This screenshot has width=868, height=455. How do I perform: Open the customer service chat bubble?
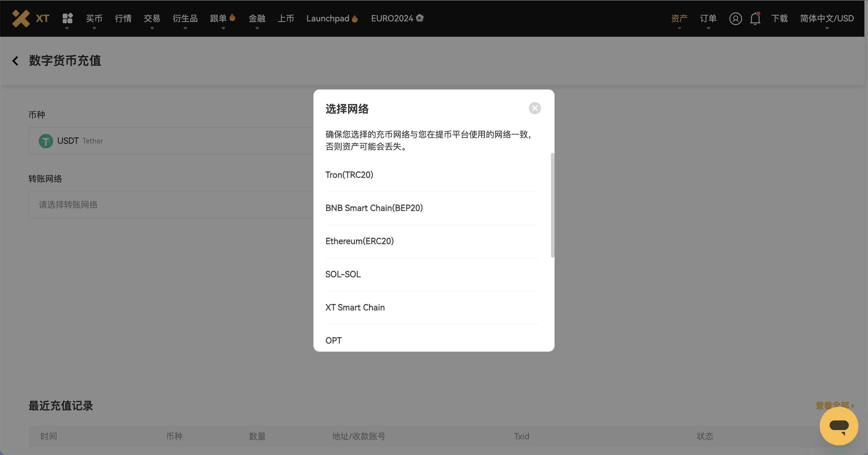point(839,425)
